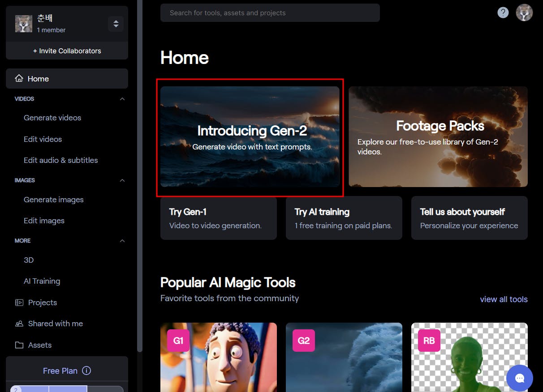Click the Projects icon in sidebar
543x392 pixels.
[19, 303]
